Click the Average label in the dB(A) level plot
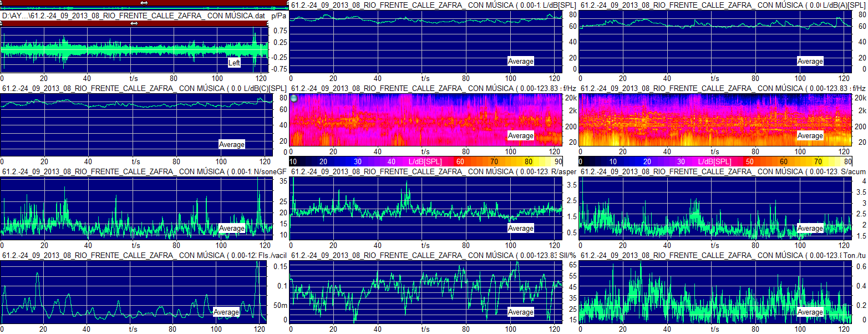The width and height of the screenshot is (868, 334). coord(810,61)
